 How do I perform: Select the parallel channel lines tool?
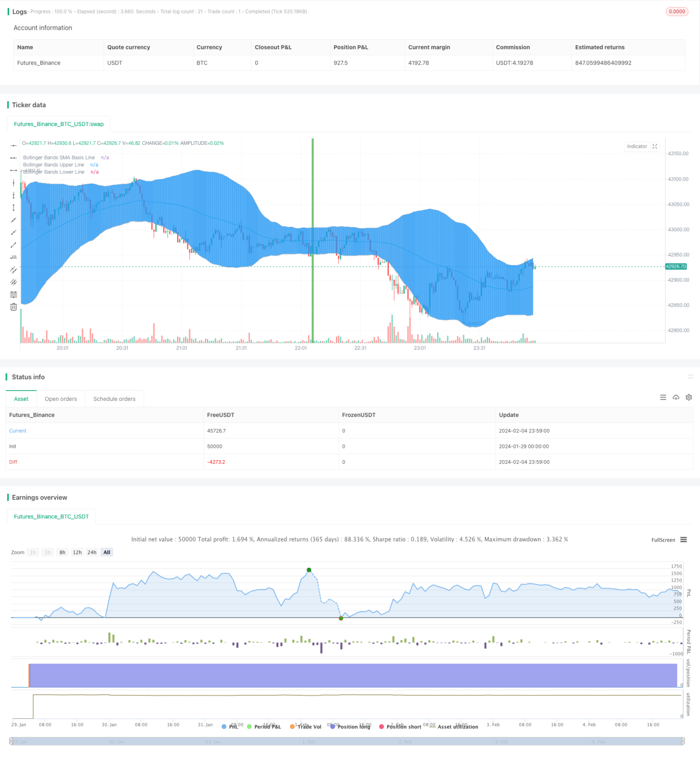click(13, 270)
